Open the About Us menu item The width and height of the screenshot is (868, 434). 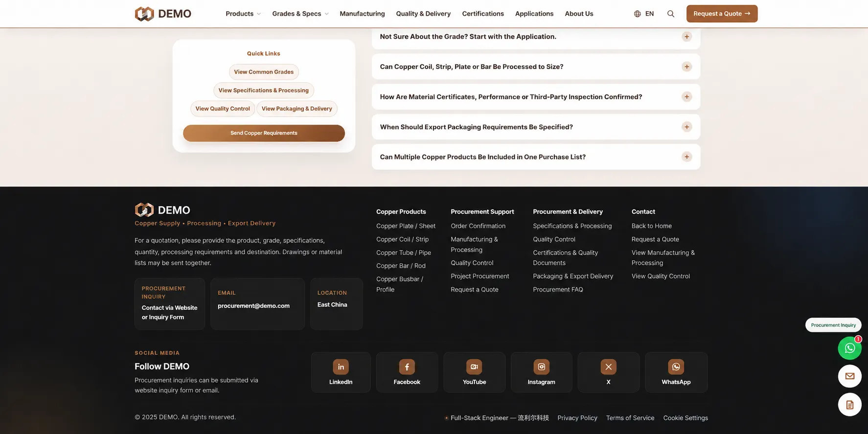pyautogui.click(x=579, y=14)
